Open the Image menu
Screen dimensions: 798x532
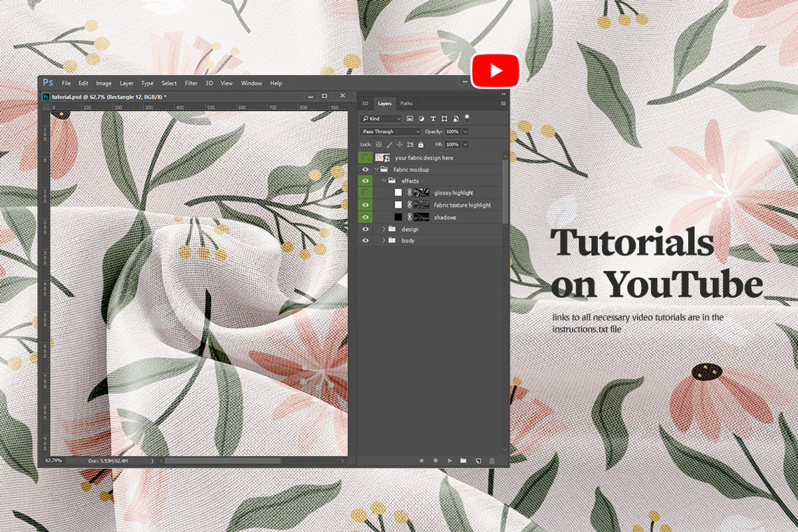click(x=104, y=83)
